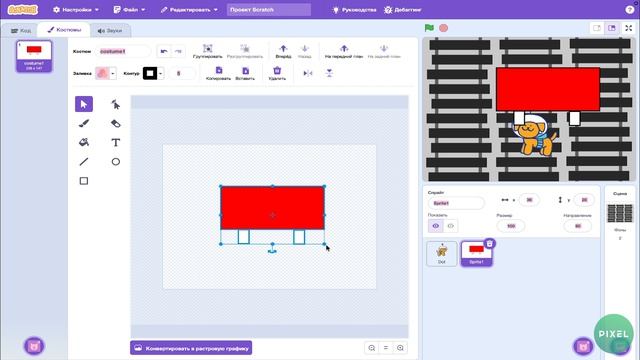Open the Fill color dropdown
640x360 pixels.
pos(113,73)
